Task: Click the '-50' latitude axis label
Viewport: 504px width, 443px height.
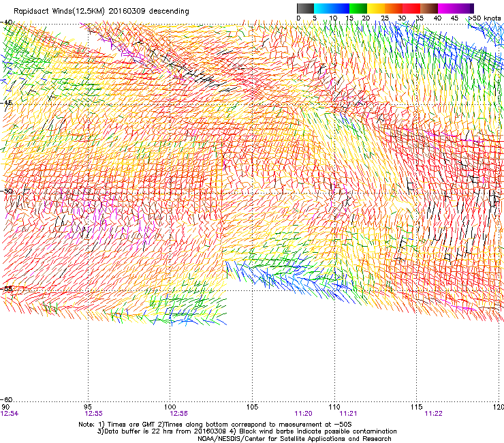Action: point(6,191)
